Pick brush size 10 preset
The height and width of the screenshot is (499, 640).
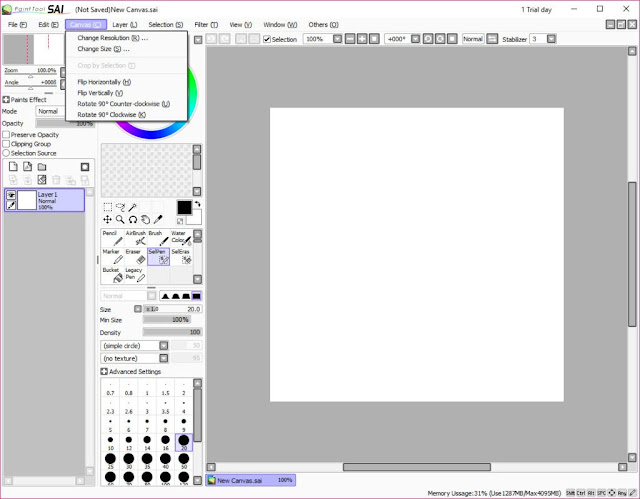[110, 443]
